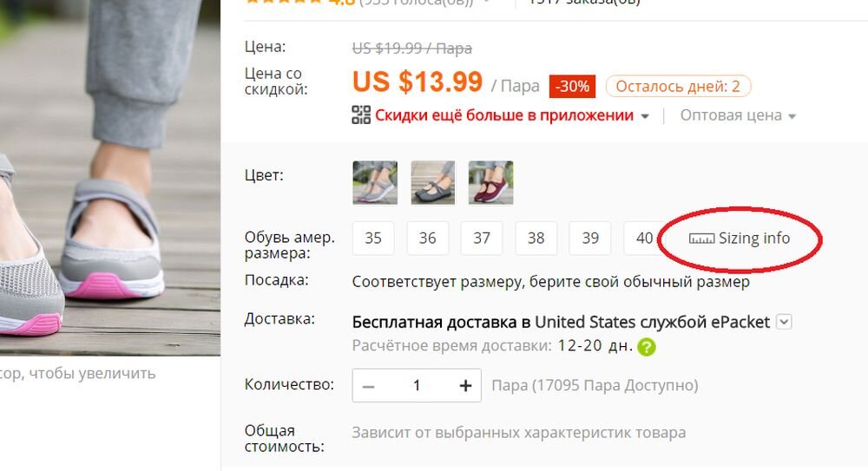Image resolution: width=868 pixels, height=471 pixels.
Task: Choose shoe size 39
Action: click(x=590, y=238)
